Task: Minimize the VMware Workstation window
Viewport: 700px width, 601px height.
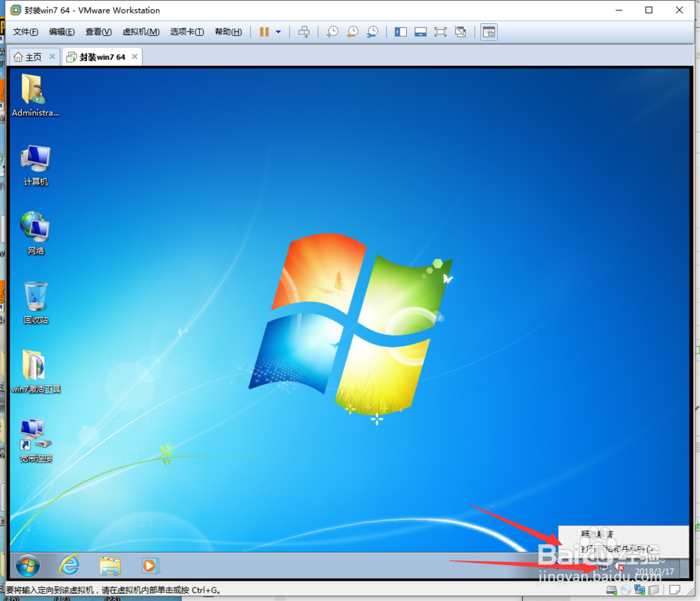Action: tap(619, 10)
